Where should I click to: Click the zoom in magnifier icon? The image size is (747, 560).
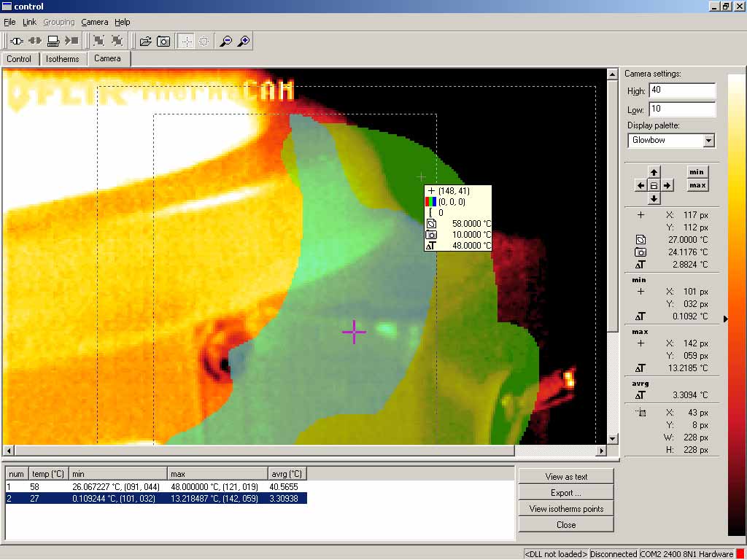point(244,42)
